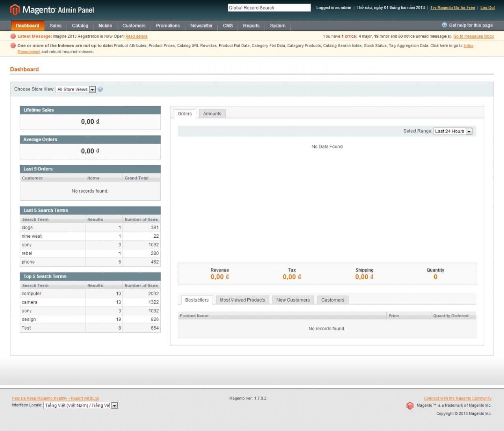Expand the Select Range dropdown

pyautogui.click(x=453, y=131)
